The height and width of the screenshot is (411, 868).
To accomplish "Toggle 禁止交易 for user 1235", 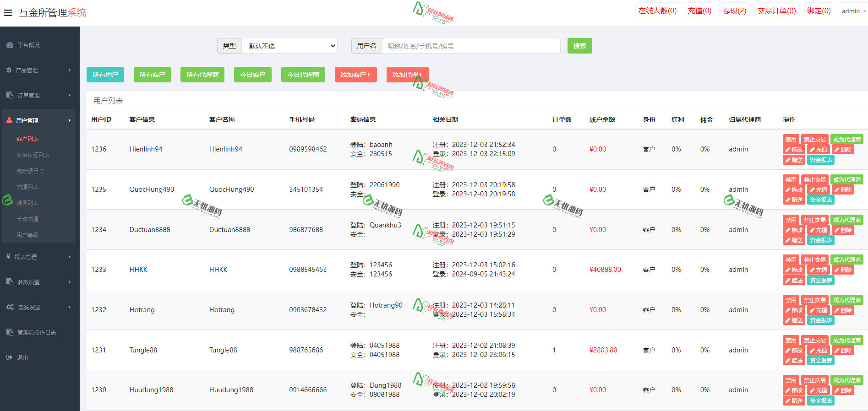I will tap(814, 180).
